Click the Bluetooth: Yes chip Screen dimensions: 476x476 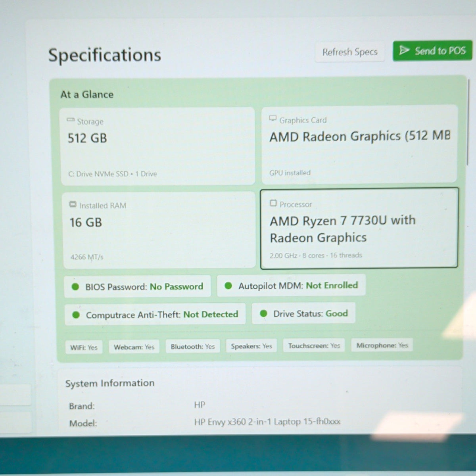(193, 346)
